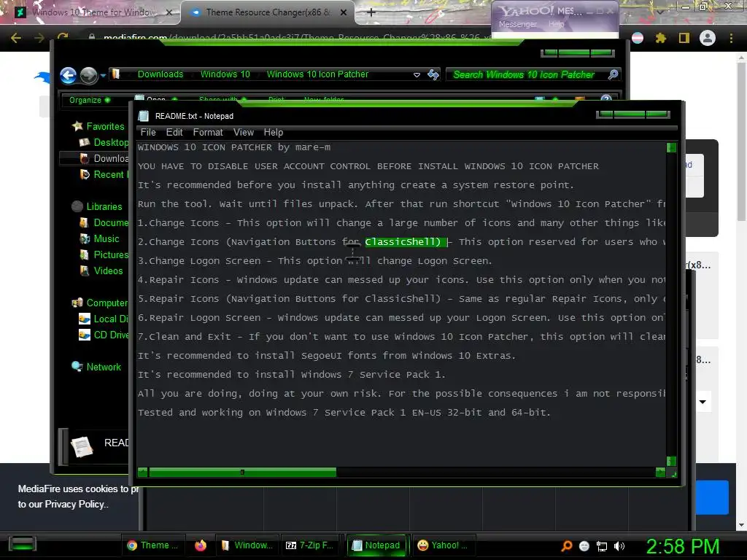Viewport: 747px width, 560px height.
Task: Click Notepad horizontal scrollbar right arrow
Action: pos(660,472)
